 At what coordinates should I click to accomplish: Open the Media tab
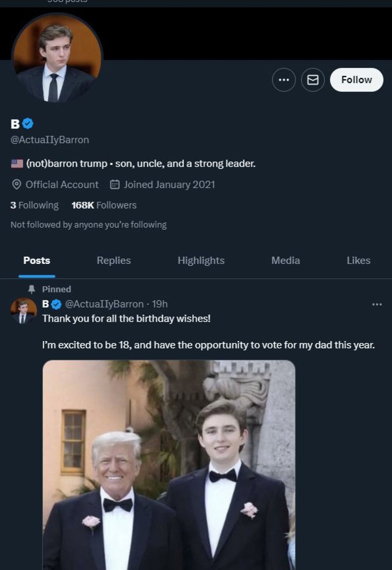[286, 260]
